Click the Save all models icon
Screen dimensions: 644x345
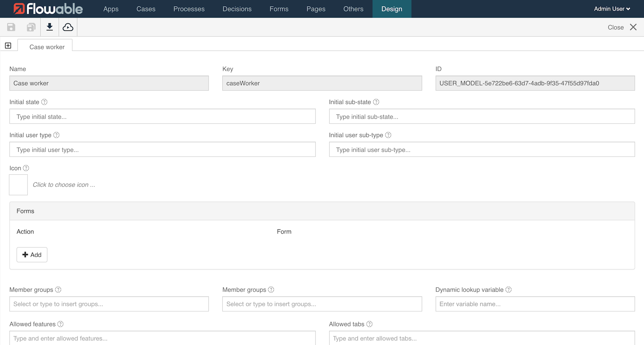coord(31,27)
